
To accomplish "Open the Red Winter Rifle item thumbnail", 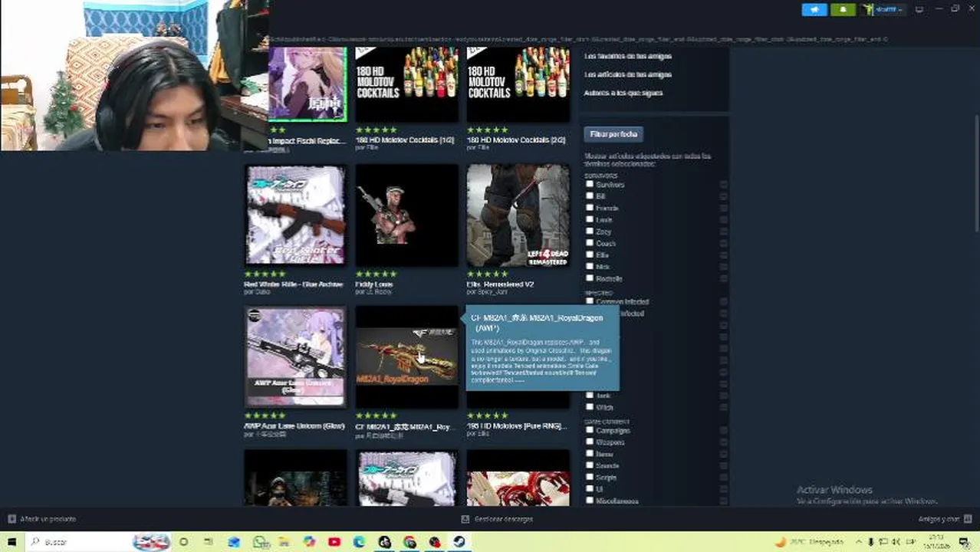I will coord(295,215).
